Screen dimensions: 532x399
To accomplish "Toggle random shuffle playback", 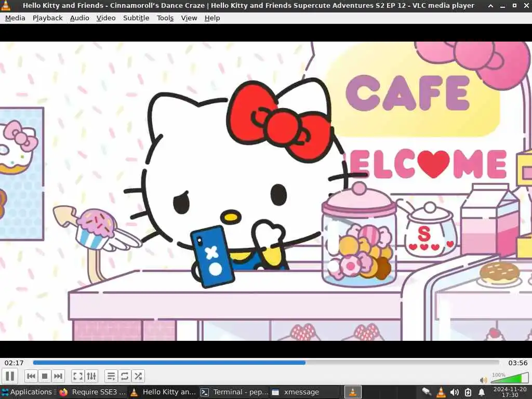I will coord(138,376).
